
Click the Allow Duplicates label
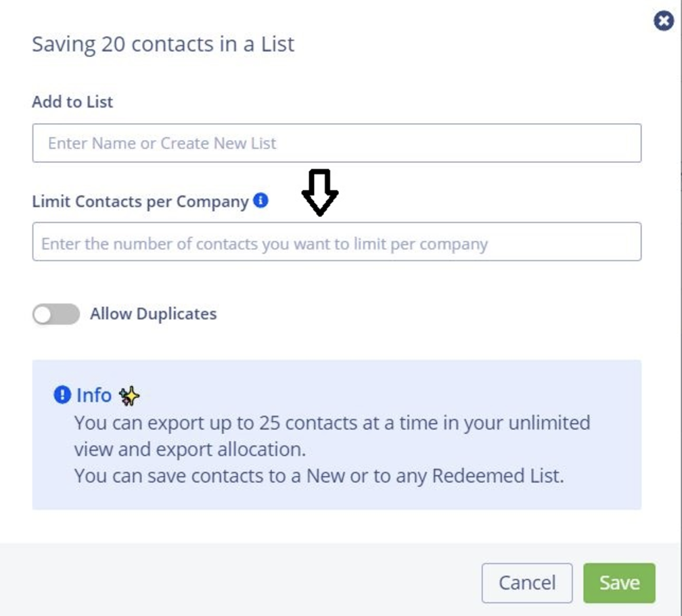[x=153, y=314]
